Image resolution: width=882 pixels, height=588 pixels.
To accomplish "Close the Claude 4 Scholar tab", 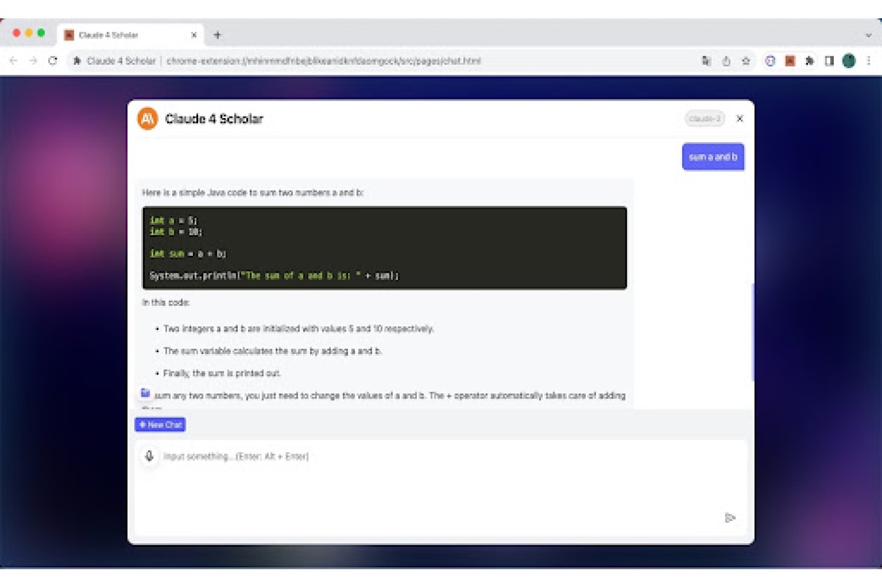I will coord(194,35).
